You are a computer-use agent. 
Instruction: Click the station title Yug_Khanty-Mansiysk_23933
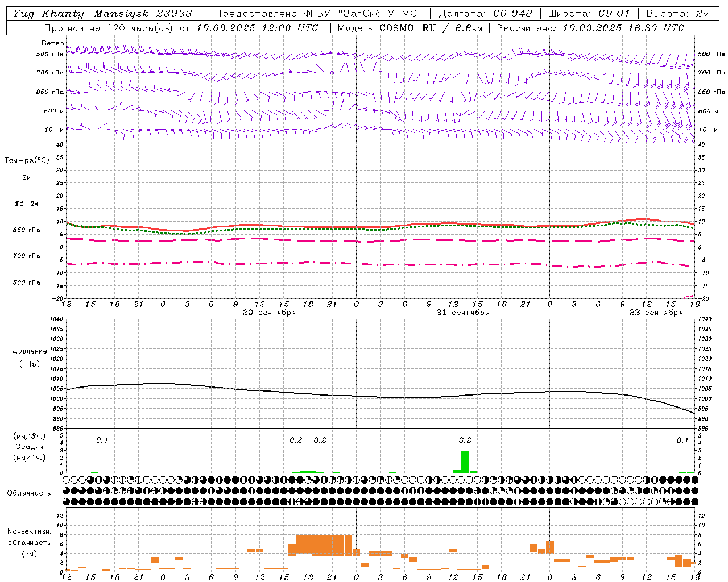(x=103, y=14)
